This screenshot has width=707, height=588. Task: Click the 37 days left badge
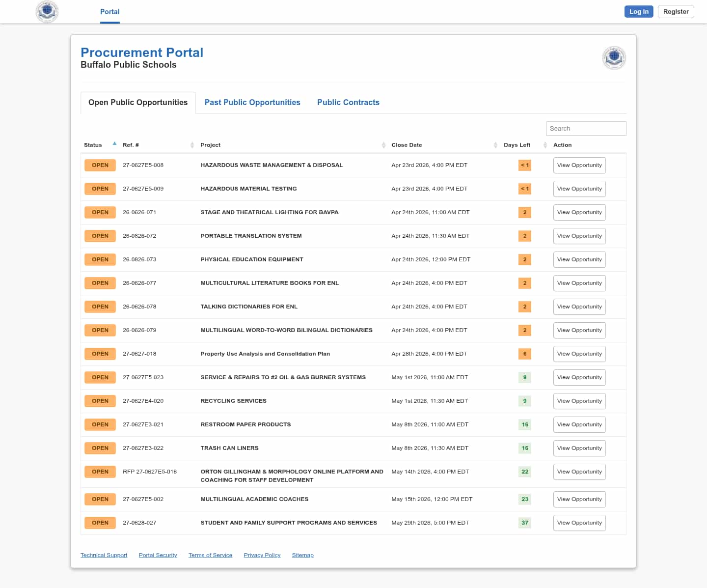point(525,523)
